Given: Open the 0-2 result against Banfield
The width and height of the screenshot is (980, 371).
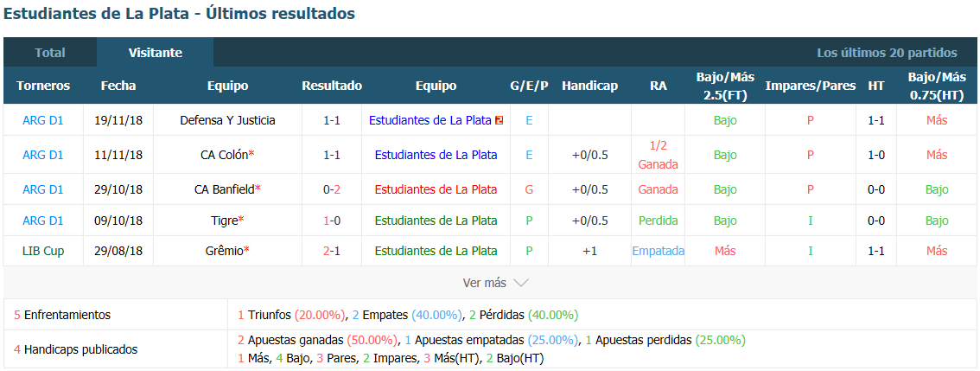Looking at the screenshot, I should pos(332,189).
